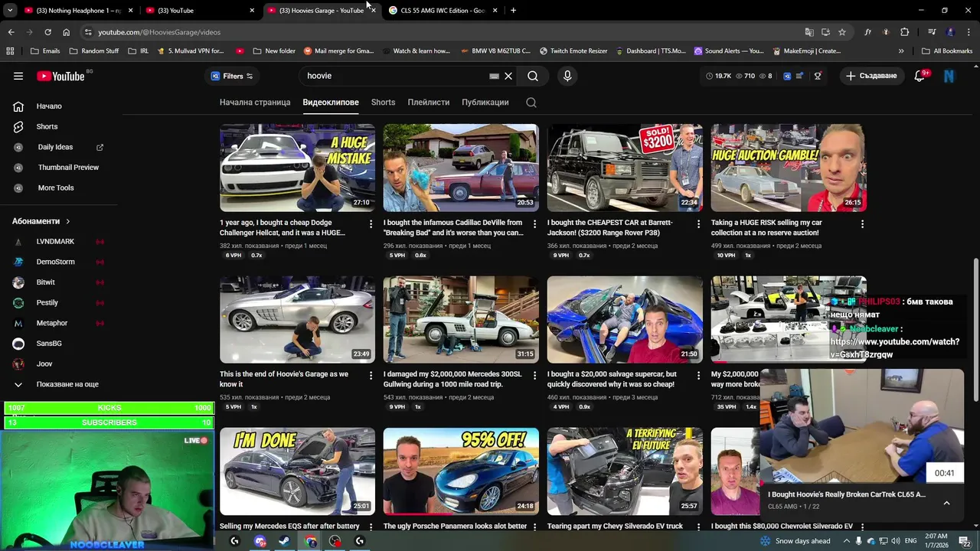Click the YouTube logo
Viewport: 980px width, 551px height.
(x=60, y=76)
